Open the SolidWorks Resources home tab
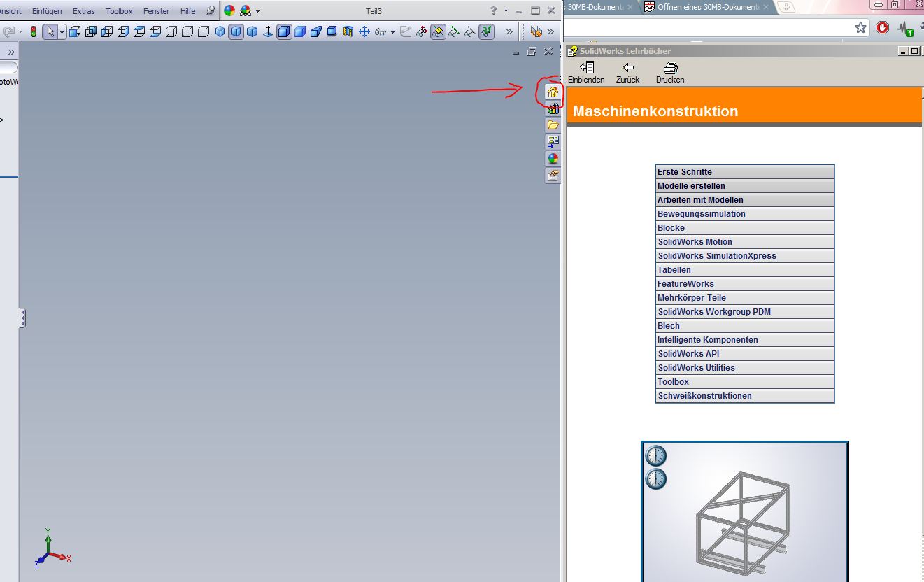The width and height of the screenshot is (924, 582). 553,92
